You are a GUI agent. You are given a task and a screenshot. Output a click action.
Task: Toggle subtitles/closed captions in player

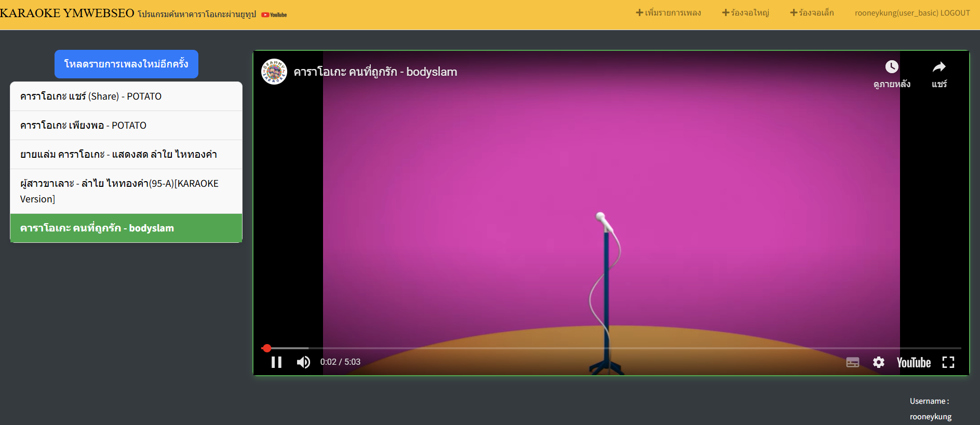point(852,362)
